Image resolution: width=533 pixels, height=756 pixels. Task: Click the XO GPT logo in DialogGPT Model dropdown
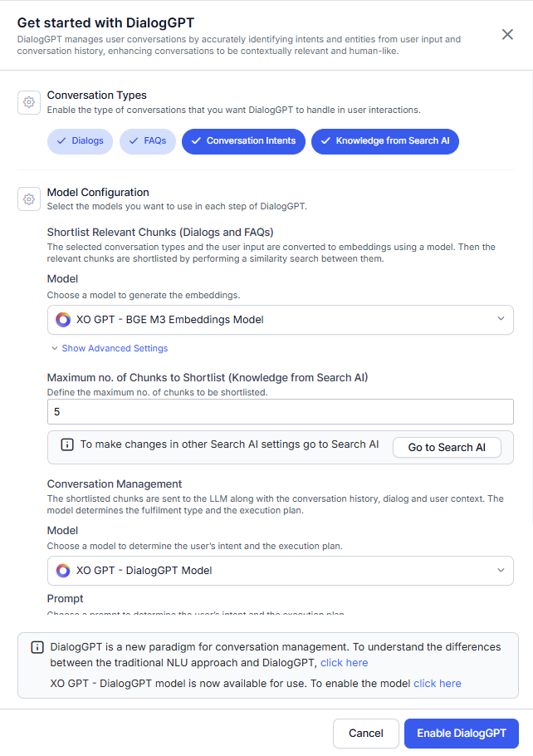click(x=63, y=571)
